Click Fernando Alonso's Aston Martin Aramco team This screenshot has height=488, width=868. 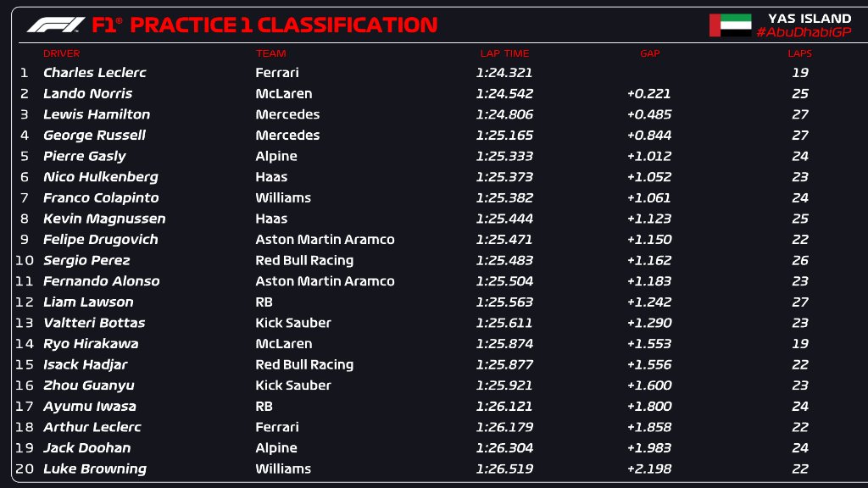coord(325,281)
